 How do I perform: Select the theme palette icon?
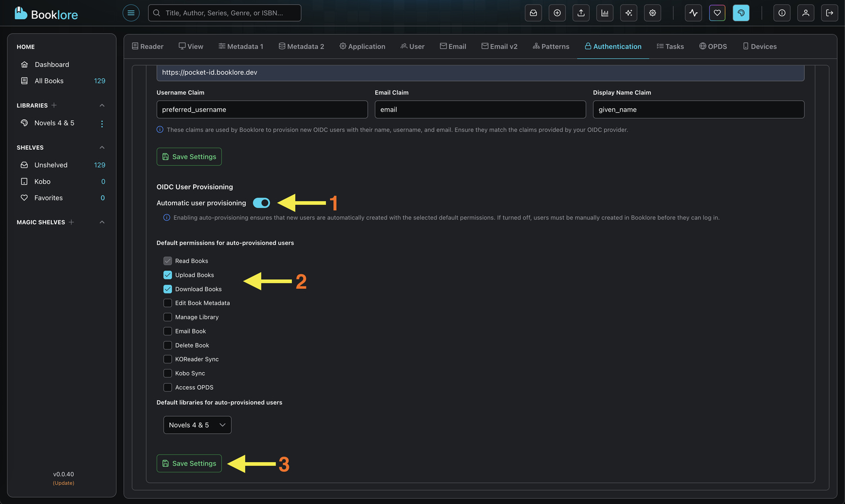[x=741, y=12]
